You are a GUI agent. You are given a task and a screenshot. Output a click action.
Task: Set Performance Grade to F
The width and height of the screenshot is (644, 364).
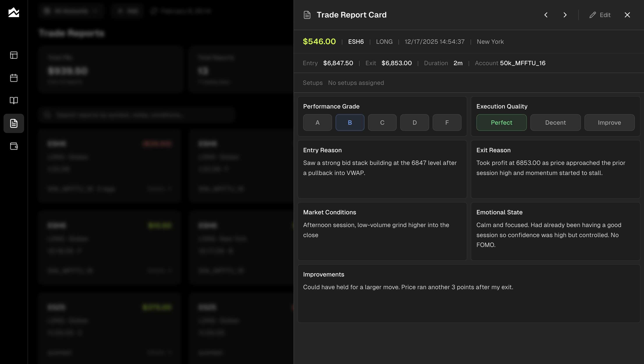pyautogui.click(x=447, y=122)
